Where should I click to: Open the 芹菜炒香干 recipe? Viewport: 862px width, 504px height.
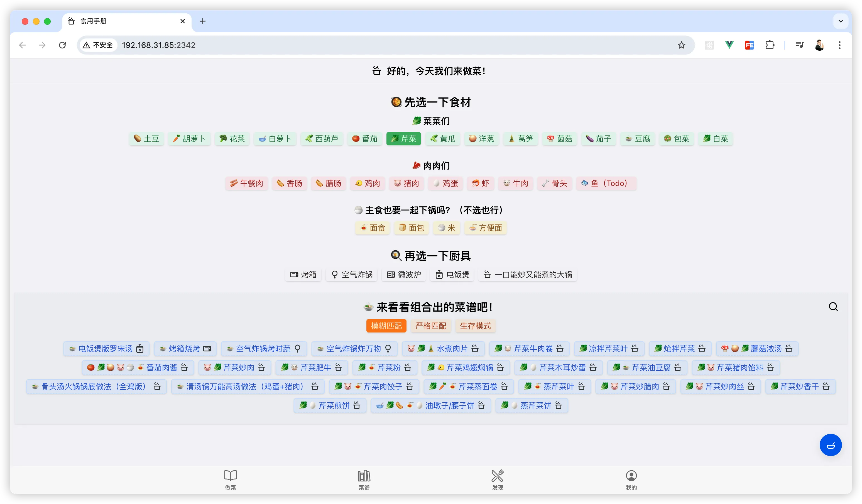(800, 387)
